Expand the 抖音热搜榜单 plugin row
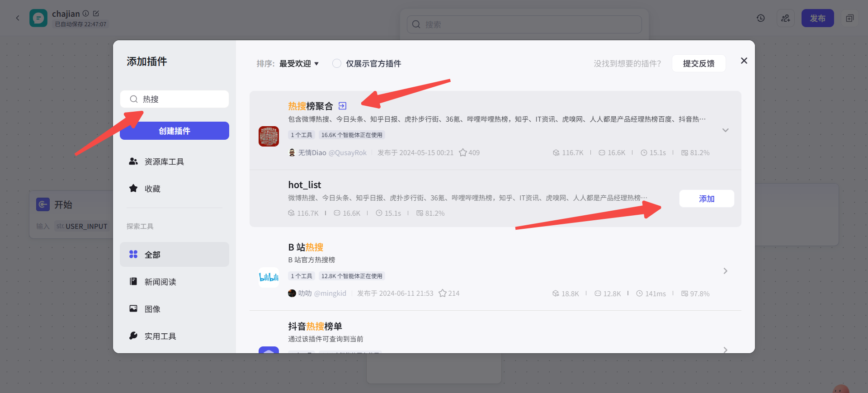The image size is (868, 393). (x=726, y=350)
